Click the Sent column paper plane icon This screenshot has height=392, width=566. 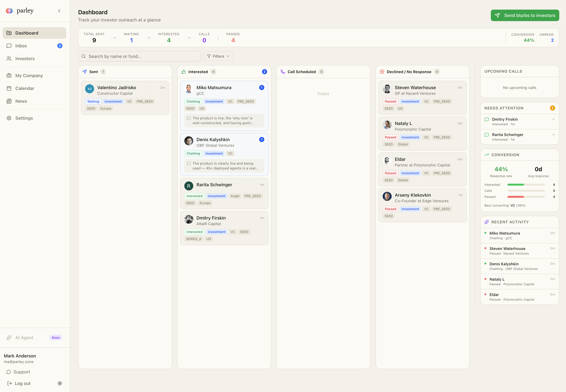[x=84, y=72]
